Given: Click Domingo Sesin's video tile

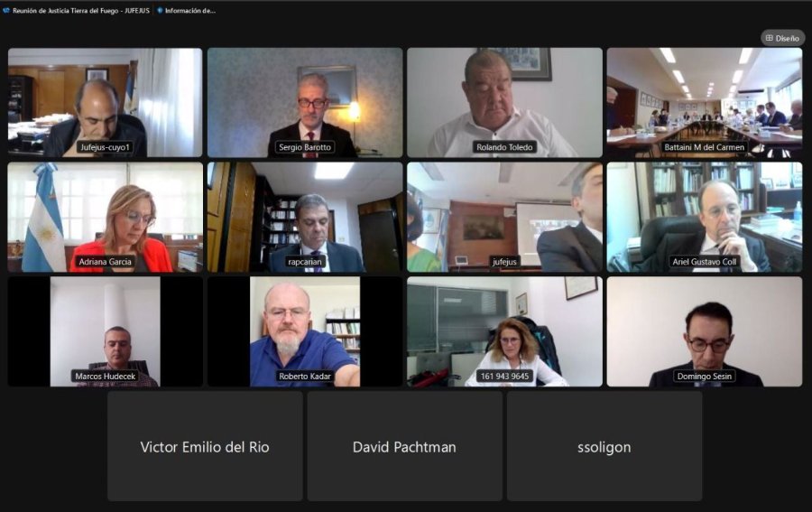Looking at the screenshot, I should pyautogui.click(x=705, y=331).
